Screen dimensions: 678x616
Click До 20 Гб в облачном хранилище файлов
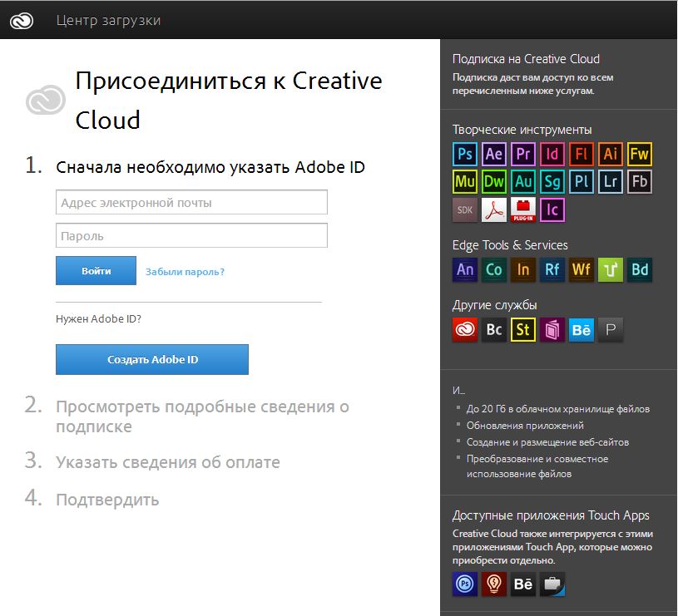[558, 409]
